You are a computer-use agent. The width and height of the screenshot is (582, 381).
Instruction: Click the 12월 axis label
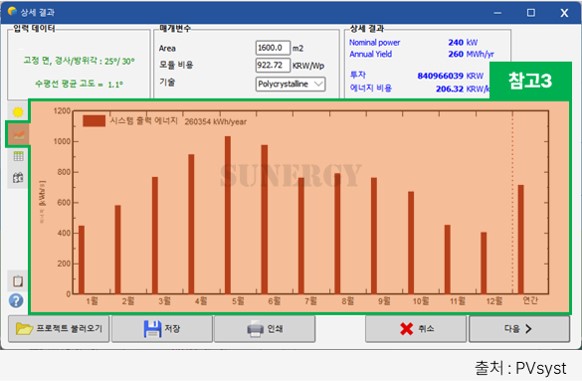(x=494, y=301)
